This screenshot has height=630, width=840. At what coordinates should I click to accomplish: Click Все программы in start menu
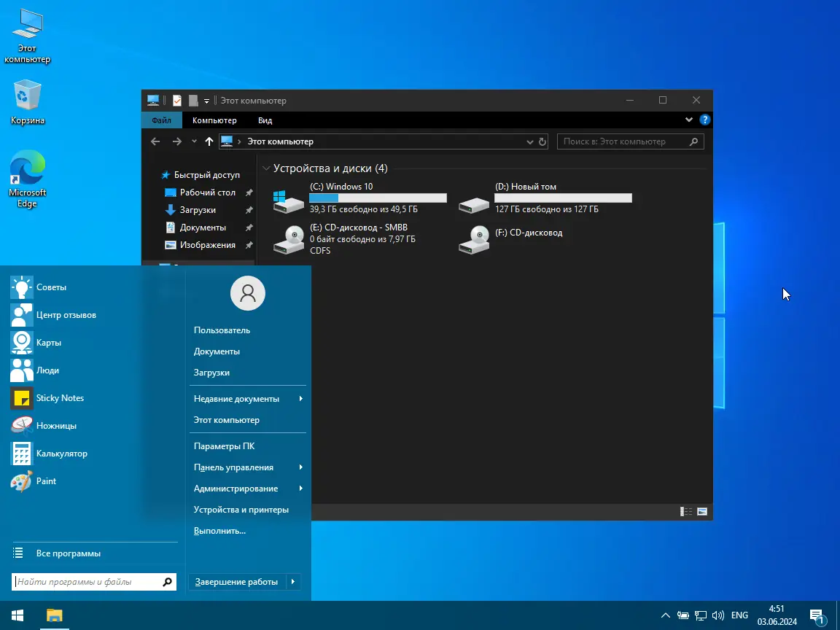68,553
